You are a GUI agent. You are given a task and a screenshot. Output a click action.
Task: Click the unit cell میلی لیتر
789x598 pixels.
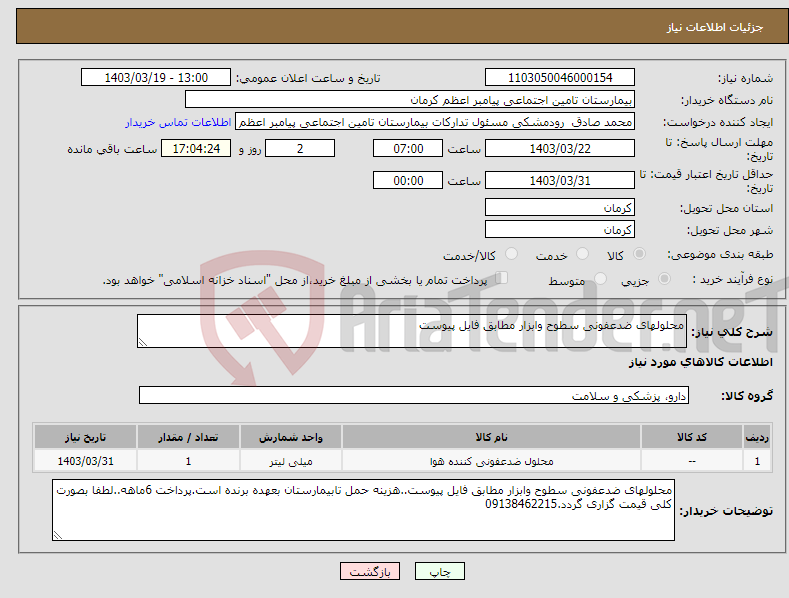tap(291, 461)
